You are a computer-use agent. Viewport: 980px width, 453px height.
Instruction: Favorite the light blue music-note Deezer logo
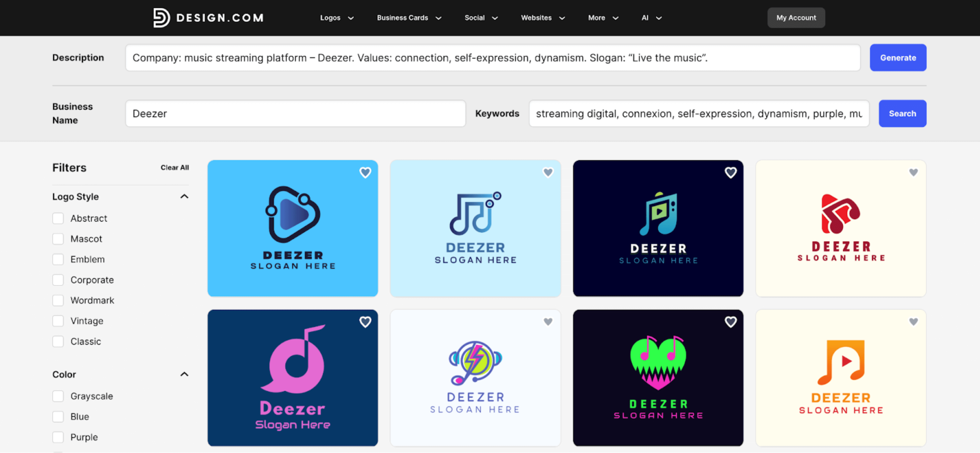(x=548, y=173)
